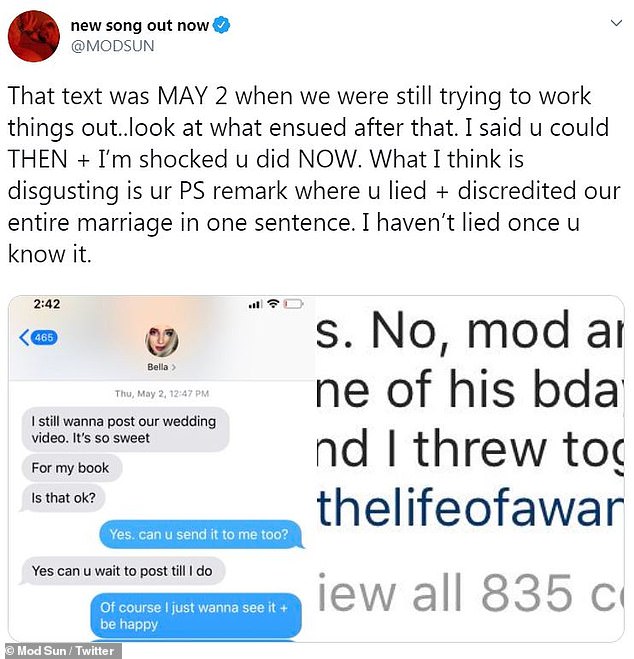Viewport: 634px width, 659px height.
Task: Tap Bella's contact photo
Action: (162, 341)
